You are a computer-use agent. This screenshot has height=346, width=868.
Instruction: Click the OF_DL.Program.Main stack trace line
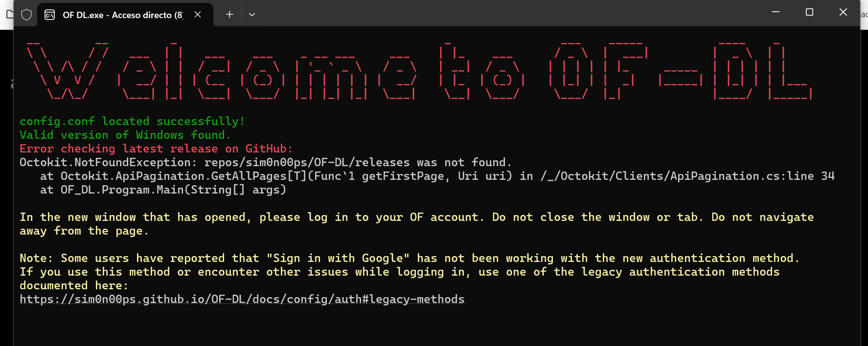tap(163, 190)
